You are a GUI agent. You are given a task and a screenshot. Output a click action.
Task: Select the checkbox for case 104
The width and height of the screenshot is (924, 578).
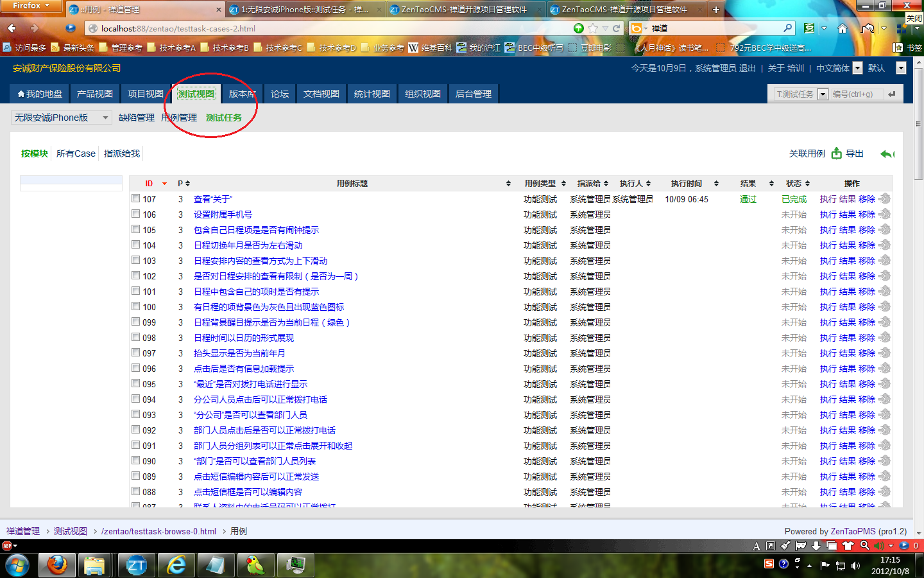click(136, 245)
